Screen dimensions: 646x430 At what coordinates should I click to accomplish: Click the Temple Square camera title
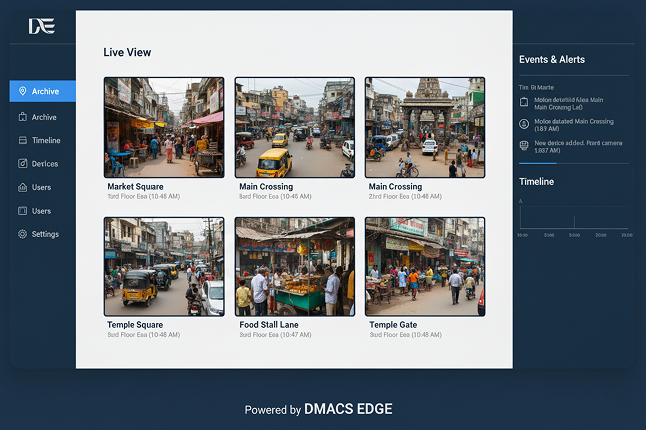point(135,325)
